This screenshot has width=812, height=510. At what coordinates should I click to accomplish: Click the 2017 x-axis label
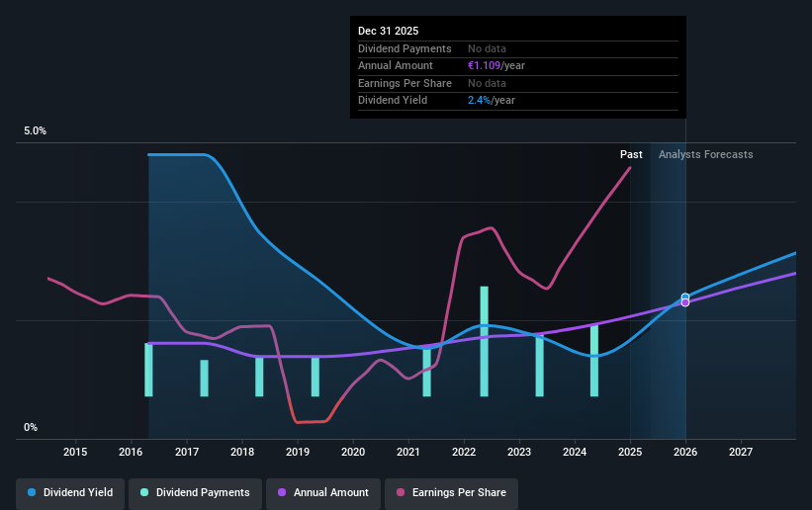(x=186, y=452)
